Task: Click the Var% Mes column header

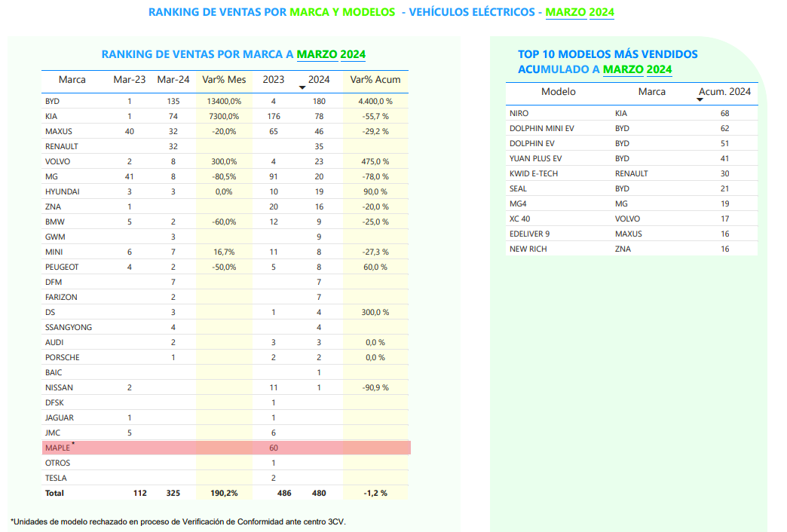Action: click(x=224, y=79)
